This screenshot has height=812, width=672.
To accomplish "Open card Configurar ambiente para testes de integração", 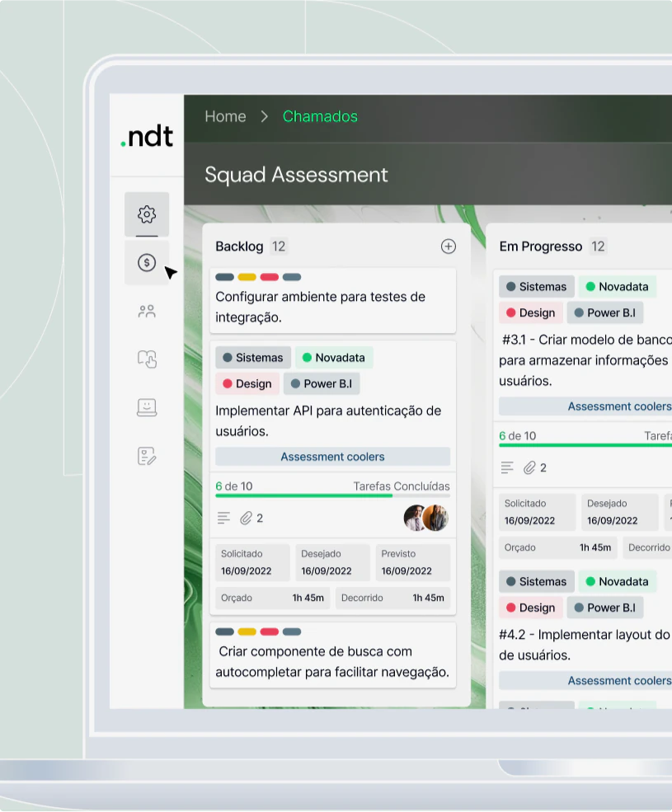I will click(332, 301).
